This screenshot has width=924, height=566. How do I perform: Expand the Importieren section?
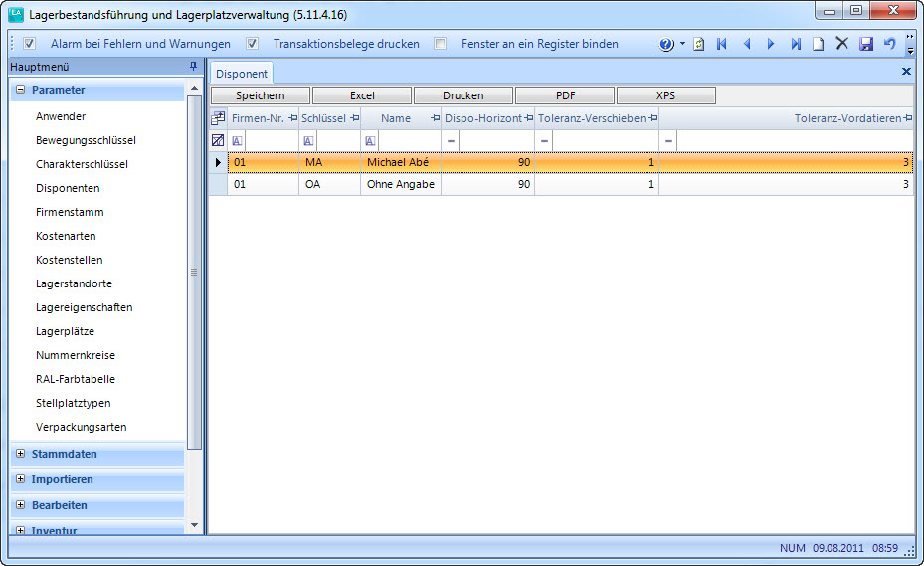[x=21, y=479]
